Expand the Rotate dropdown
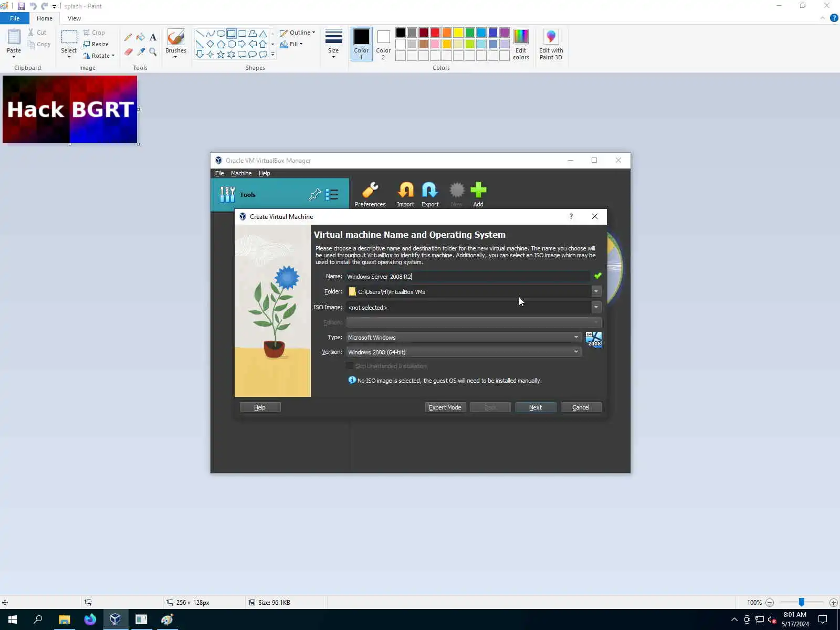Viewport: 840px width, 630px height. tap(98, 56)
